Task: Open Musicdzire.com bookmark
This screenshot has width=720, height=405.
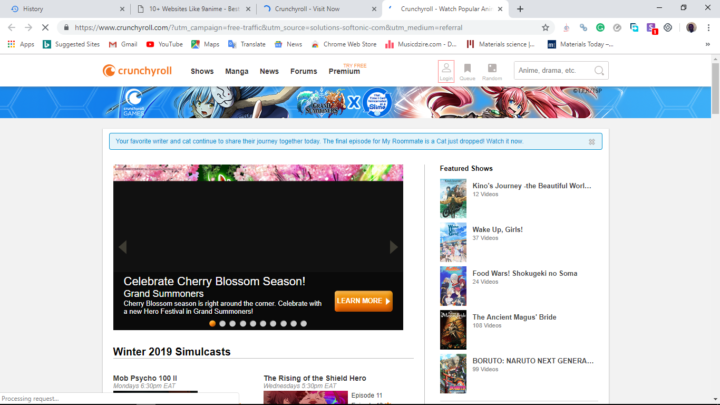Action: 421,44
